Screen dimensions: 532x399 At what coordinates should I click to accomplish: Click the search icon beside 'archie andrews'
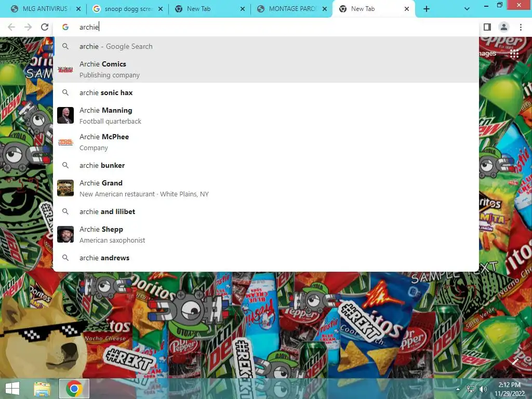[x=65, y=258]
